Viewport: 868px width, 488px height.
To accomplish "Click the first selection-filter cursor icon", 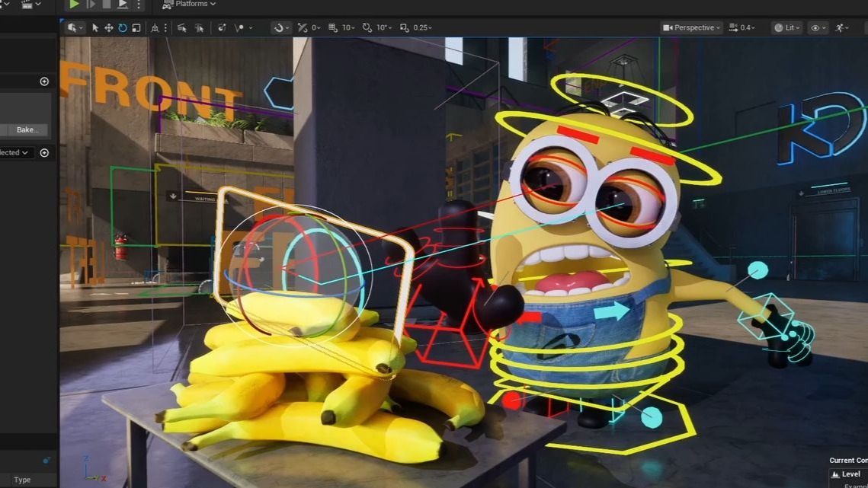I will click(181, 27).
